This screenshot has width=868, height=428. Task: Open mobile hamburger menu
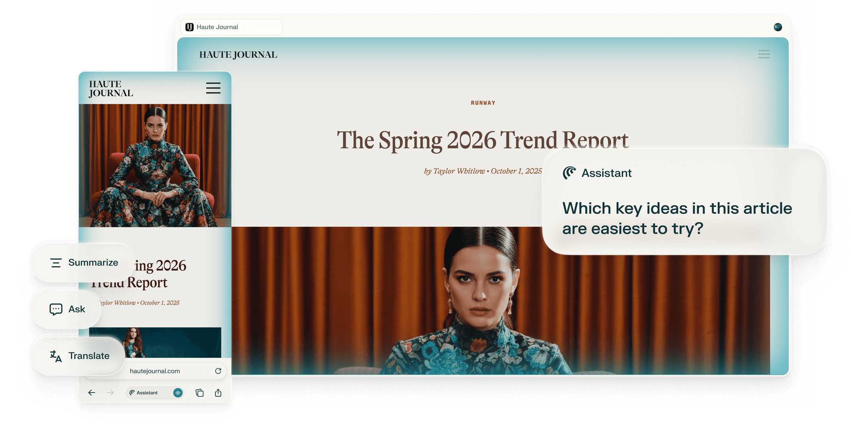[213, 88]
